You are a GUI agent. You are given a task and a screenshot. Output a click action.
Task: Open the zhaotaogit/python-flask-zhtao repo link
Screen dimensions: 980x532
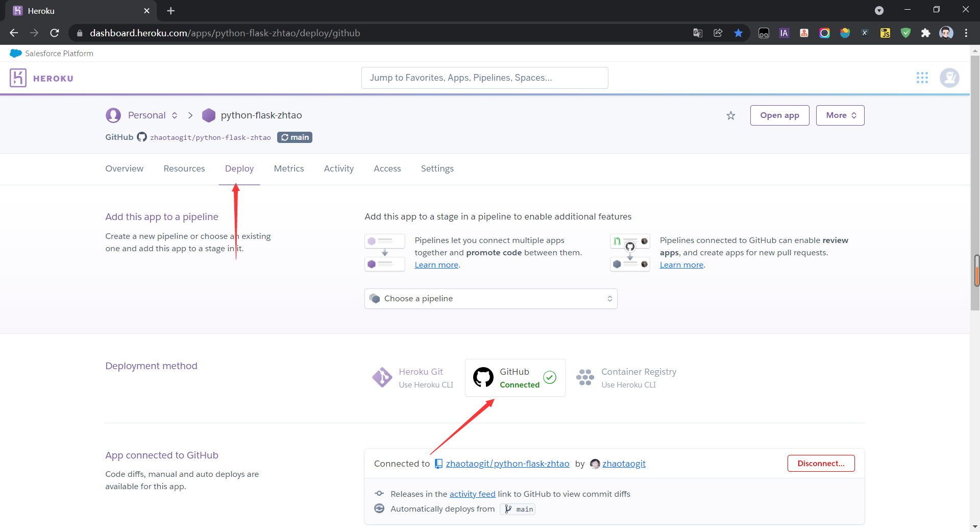pyautogui.click(x=507, y=464)
